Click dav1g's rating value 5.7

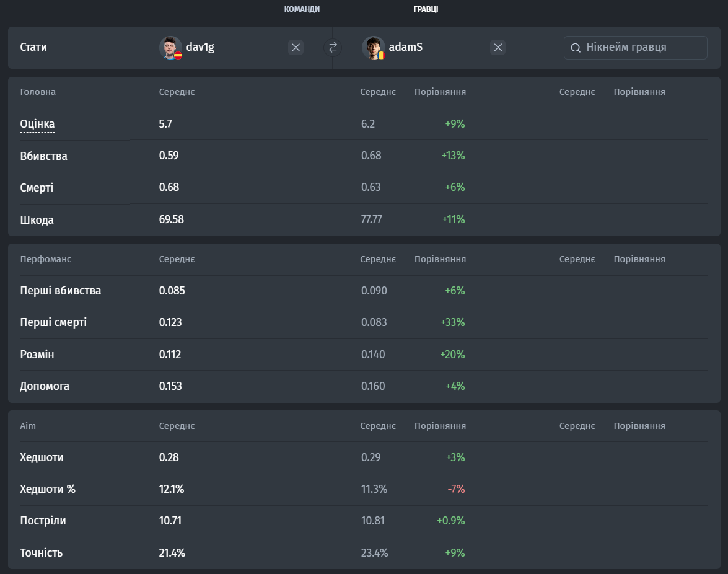tap(165, 124)
